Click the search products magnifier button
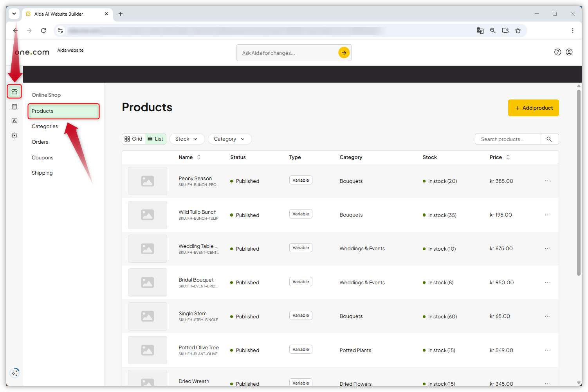Screen dimensions: 588x392 549,139
